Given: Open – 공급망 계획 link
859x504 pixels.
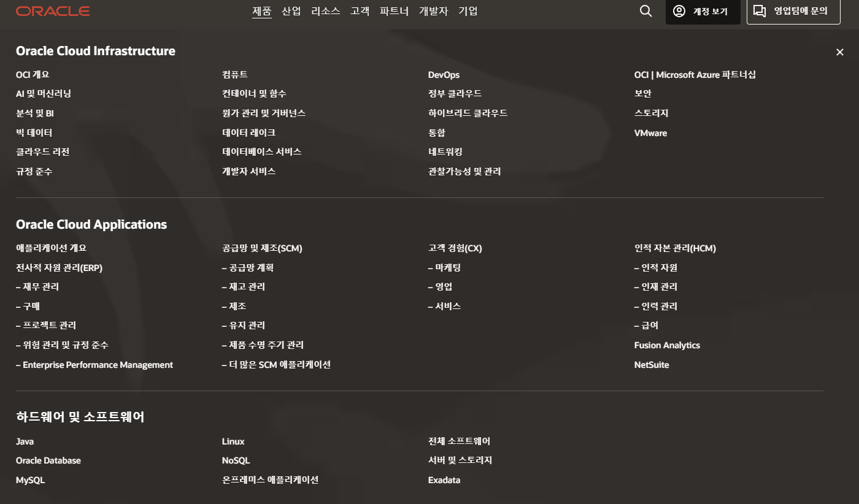Looking at the screenshot, I should click(248, 268).
